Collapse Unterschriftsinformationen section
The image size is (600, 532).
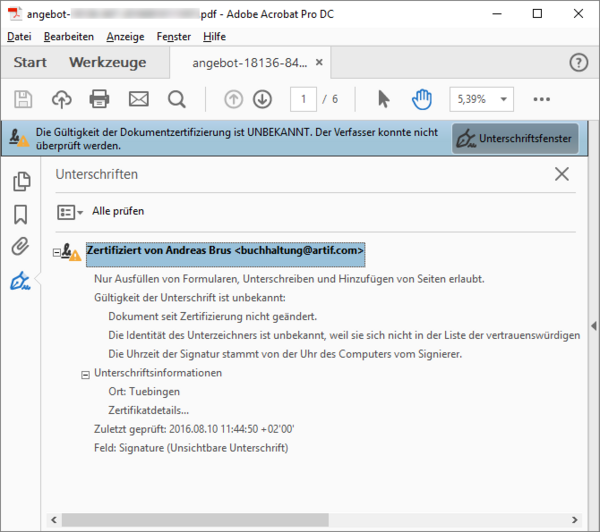[85, 375]
